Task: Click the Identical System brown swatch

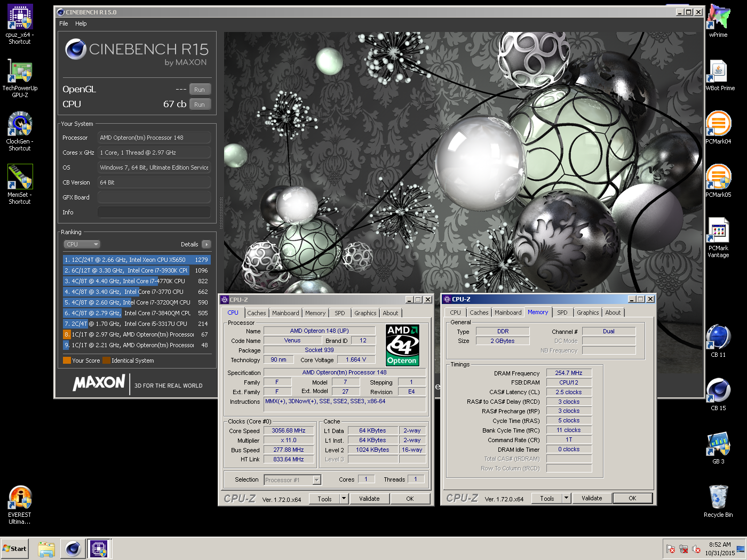Action: 106,361
